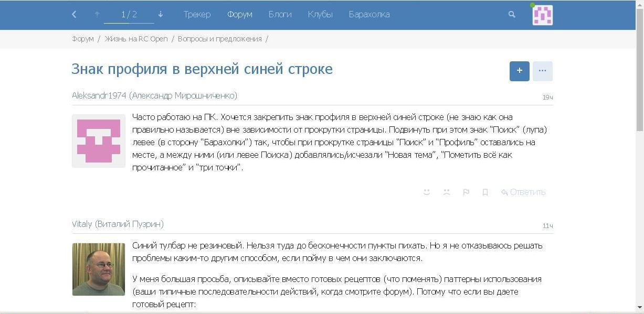Open the Трекер menu item
This screenshot has width=644, height=314.
click(x=197, y=15)
